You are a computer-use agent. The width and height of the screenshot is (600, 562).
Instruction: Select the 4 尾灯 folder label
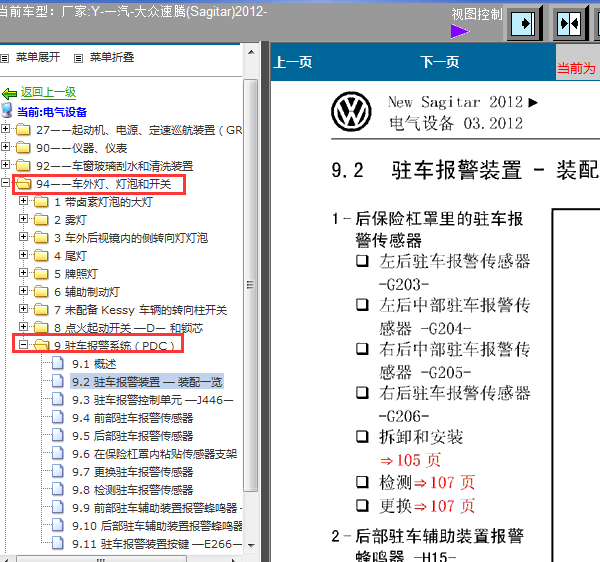70,256
